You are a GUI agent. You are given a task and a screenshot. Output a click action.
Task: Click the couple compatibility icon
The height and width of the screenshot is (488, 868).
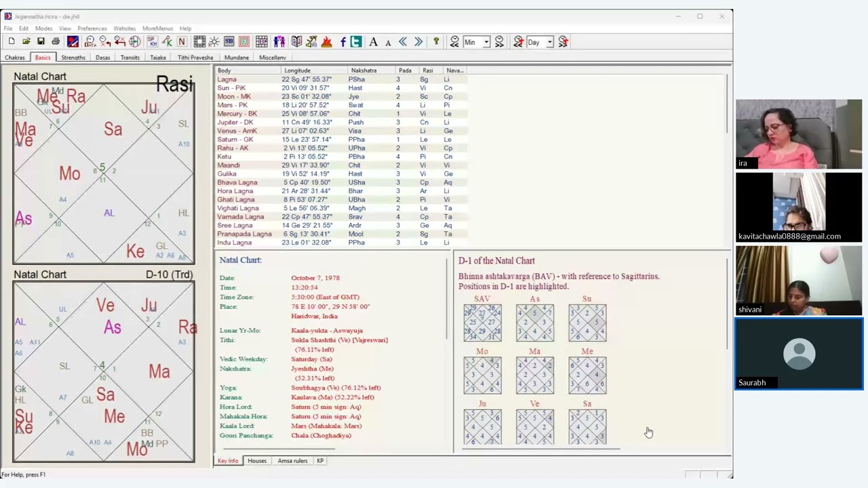pyautogui.click(x=279, y=42)
